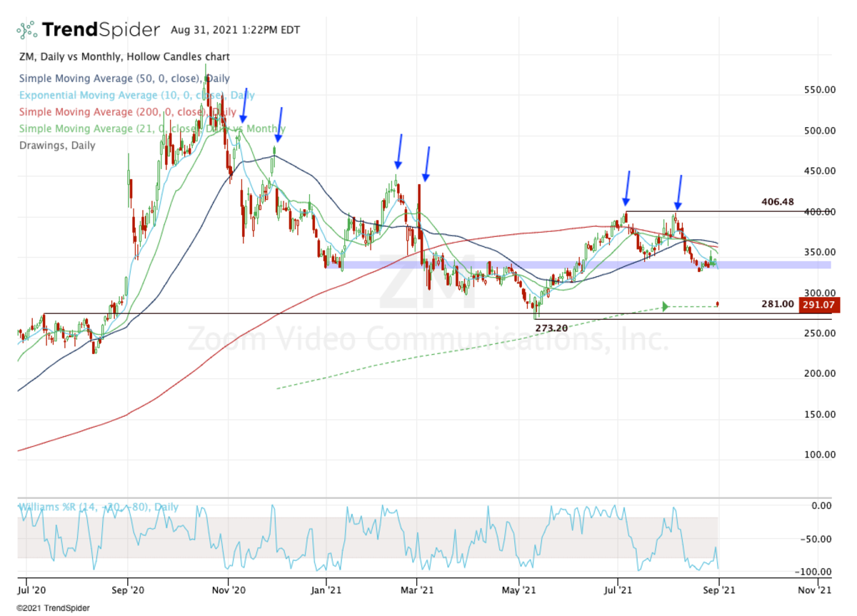Toggle the Exponential Moving Average 10 legend entry
This screenshot has width=857, height=616.
[136, 96]
